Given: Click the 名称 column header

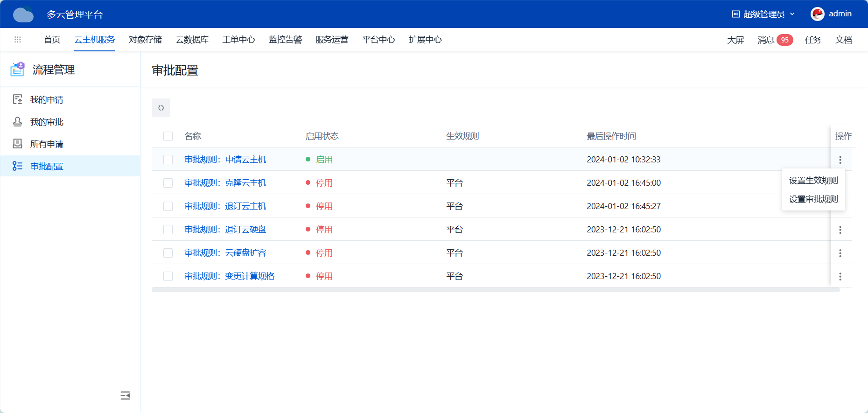Looking at the screenshot, I should click(192, 136).
